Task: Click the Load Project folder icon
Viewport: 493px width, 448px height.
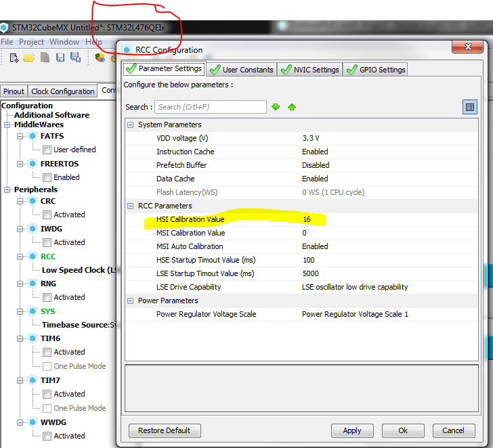Action: (x=29, y=58)
